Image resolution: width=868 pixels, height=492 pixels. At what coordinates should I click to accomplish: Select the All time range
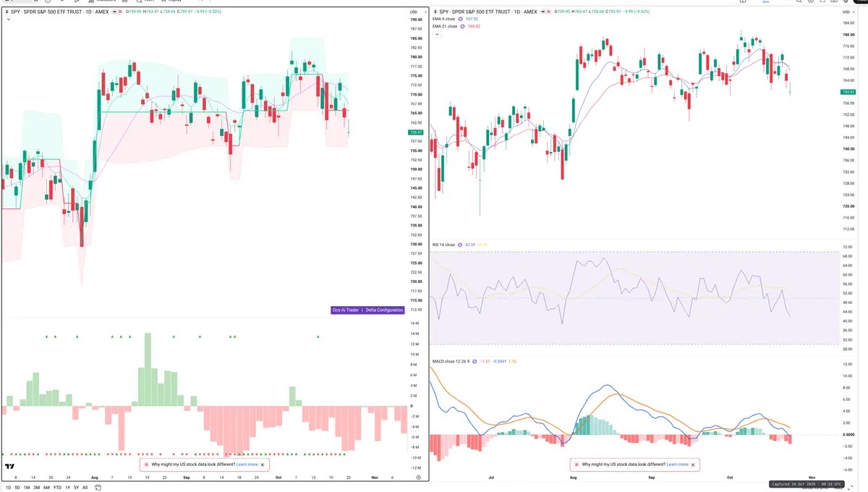85,488
